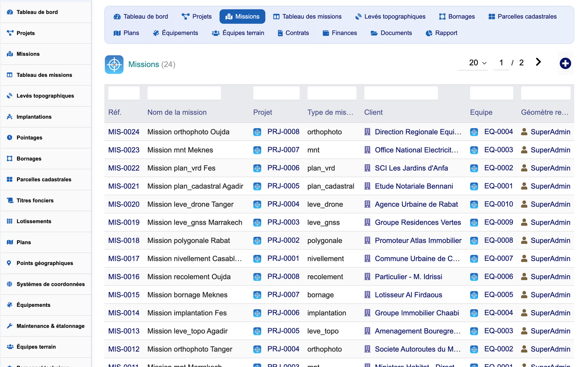Click the Pointages clock icon in sidebar
Image resolution: width=588 pixels, height=367 pixels.
[10, 138]
